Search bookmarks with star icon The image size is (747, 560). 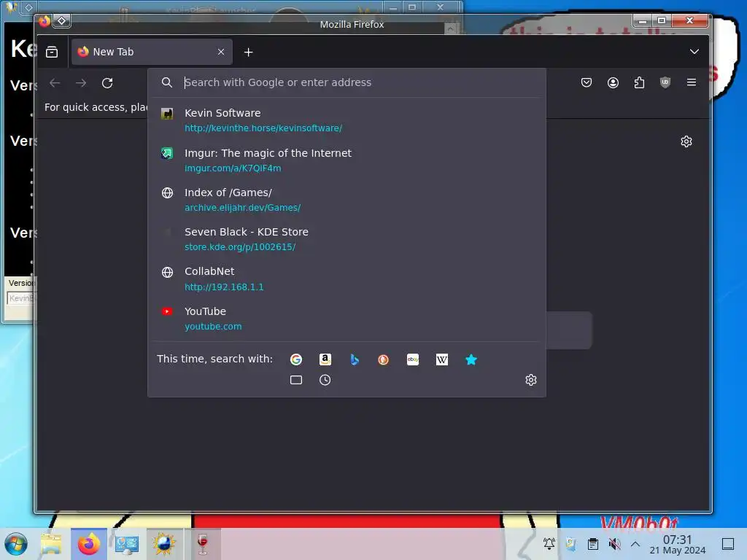(471, 359)
